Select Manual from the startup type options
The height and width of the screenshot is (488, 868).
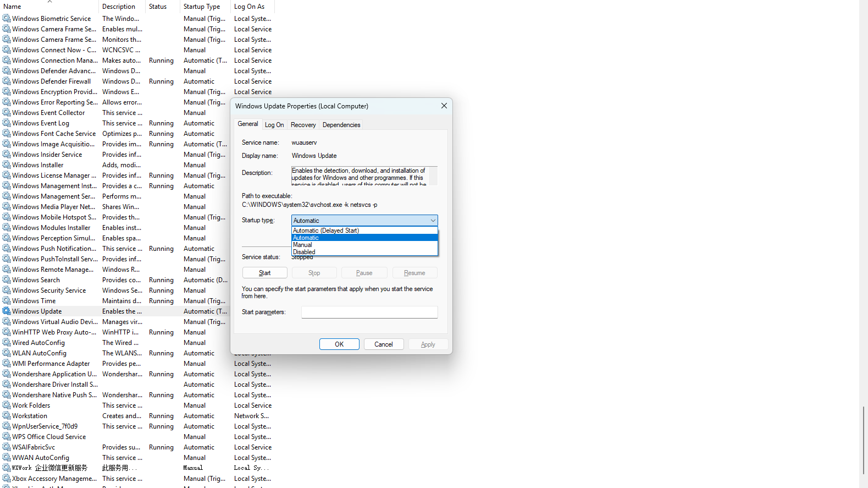click(x=302, y=245)
